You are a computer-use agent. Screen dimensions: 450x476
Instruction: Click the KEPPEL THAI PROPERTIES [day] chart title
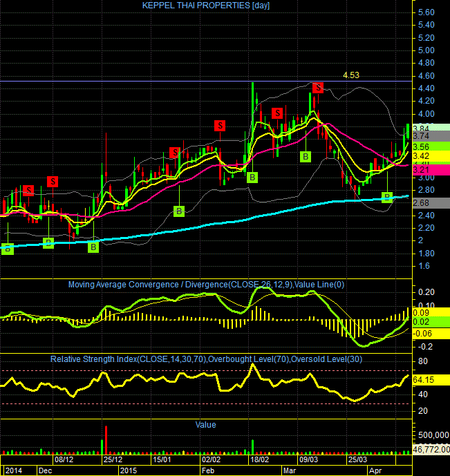click(206, 6)
